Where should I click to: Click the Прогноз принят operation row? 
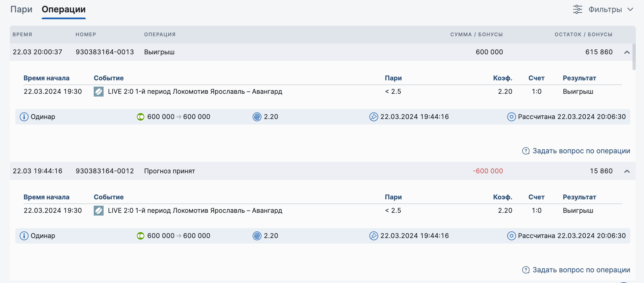click(274, 171)
